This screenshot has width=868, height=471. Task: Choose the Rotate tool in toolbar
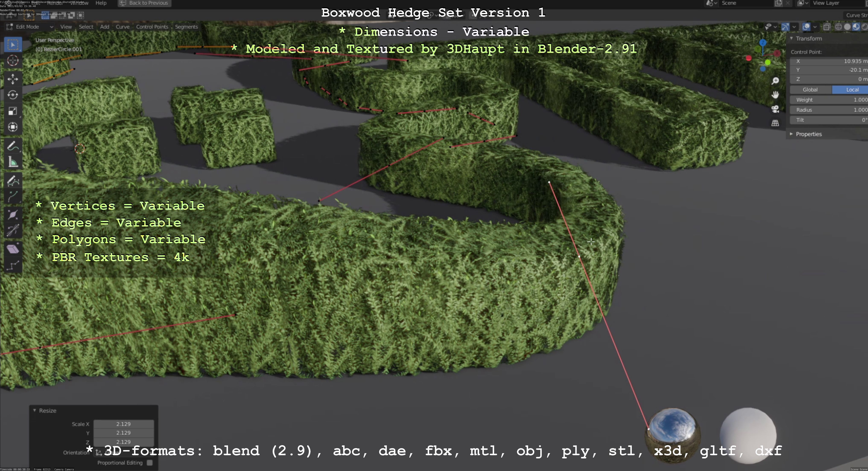(x=13, y=95)
